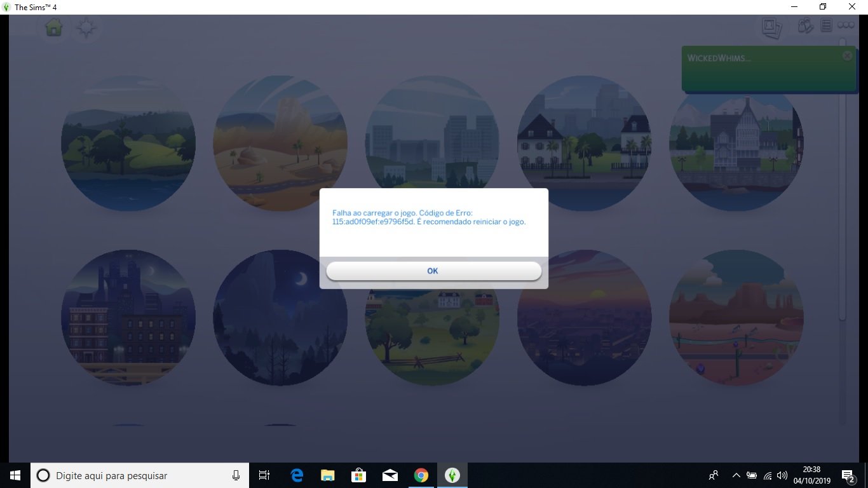This screenshot has height=488, width=868.
Task: Open the Gallery photos icon
Action: click(771, 27)
